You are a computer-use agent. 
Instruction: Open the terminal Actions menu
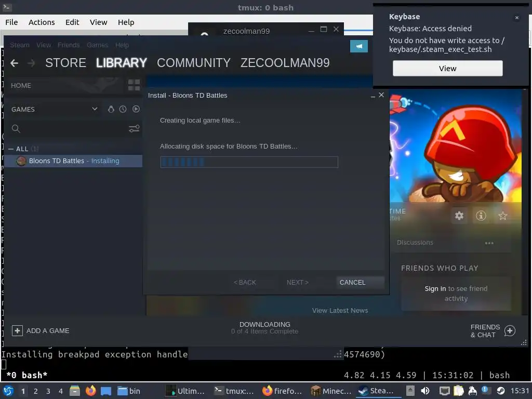42,22
